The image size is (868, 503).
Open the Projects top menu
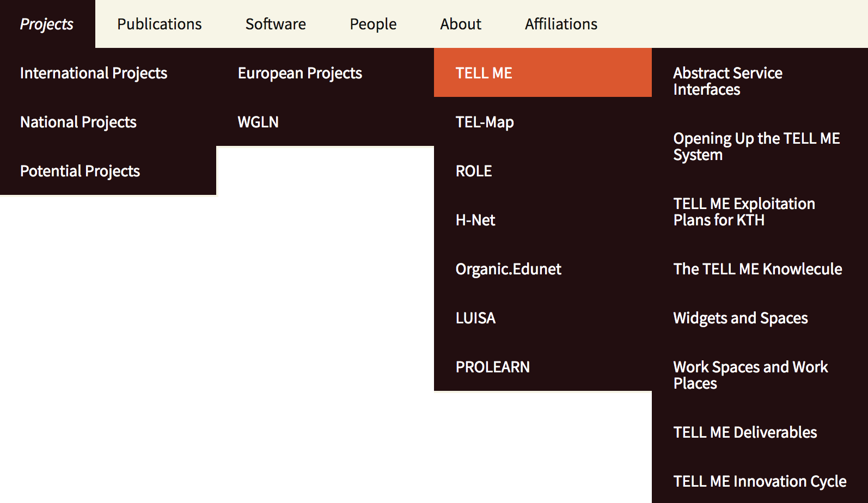point(47,24)
